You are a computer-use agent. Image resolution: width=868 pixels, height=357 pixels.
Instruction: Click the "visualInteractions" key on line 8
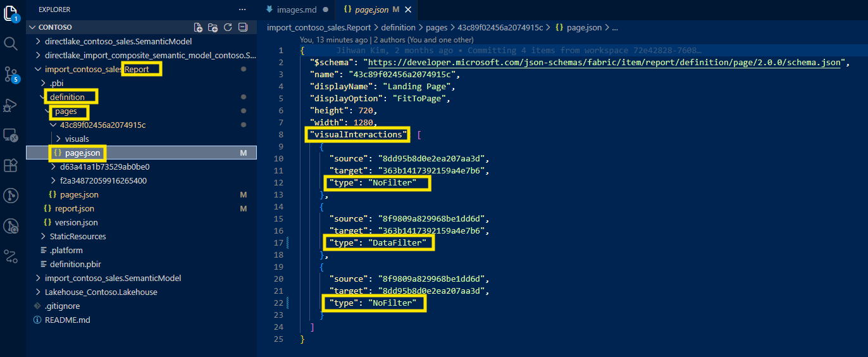pyautogui.click(x=359, y=135)
